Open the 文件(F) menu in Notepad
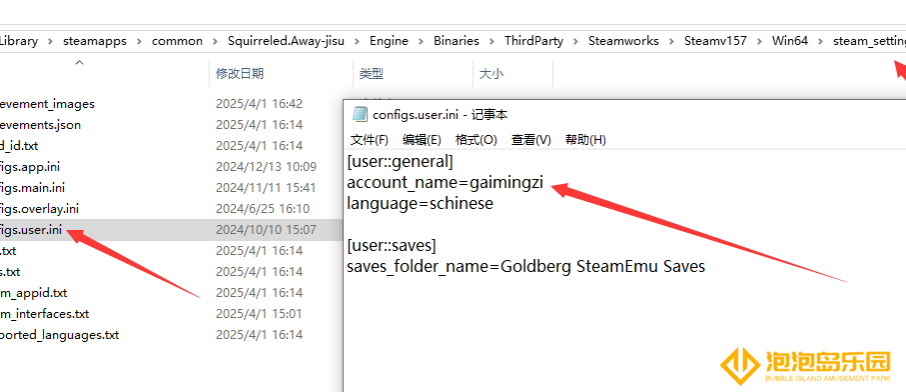Screen dimensions: 906x392 click(x=369, y=140)
